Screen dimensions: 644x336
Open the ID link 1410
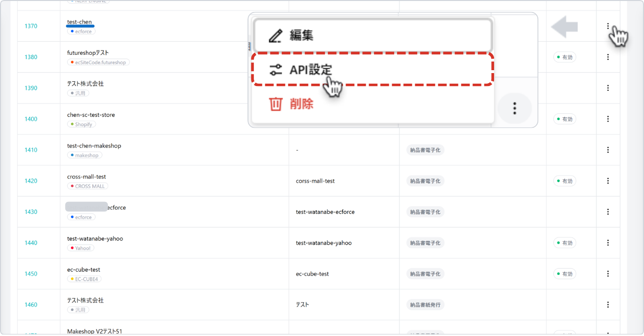pos(31,150)
